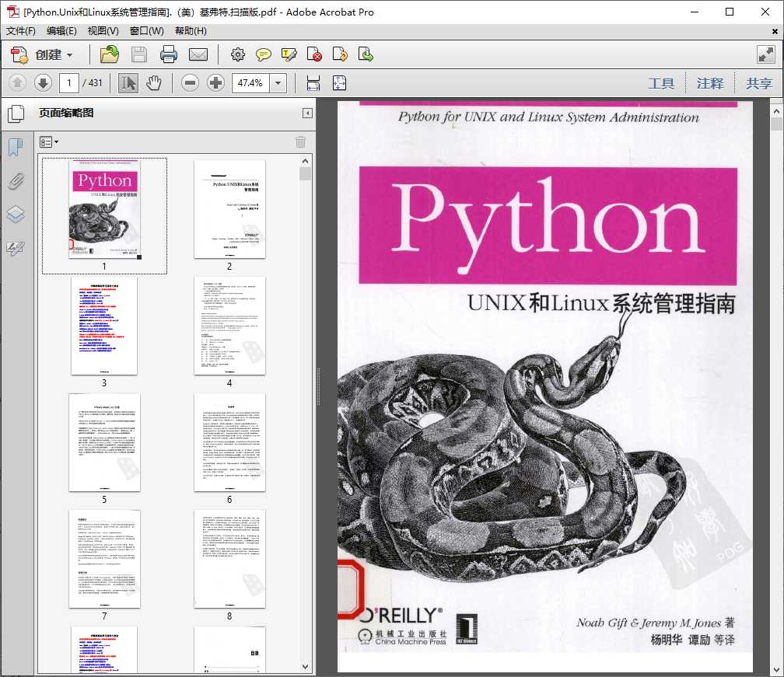The width and height of the screenshot is (784, 677).
Task: Click the extract pages icon
Action: [x=366, y=54]
